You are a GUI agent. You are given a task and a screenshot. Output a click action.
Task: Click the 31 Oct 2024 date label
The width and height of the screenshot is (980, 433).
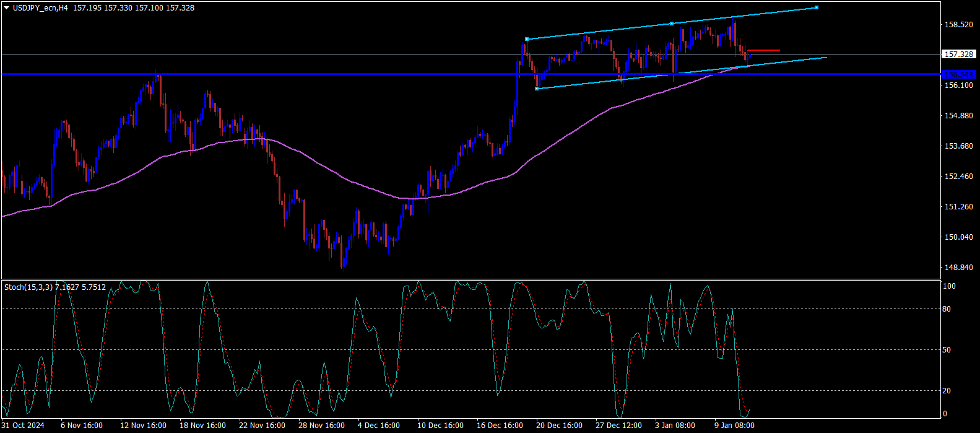tap(24, 426)
